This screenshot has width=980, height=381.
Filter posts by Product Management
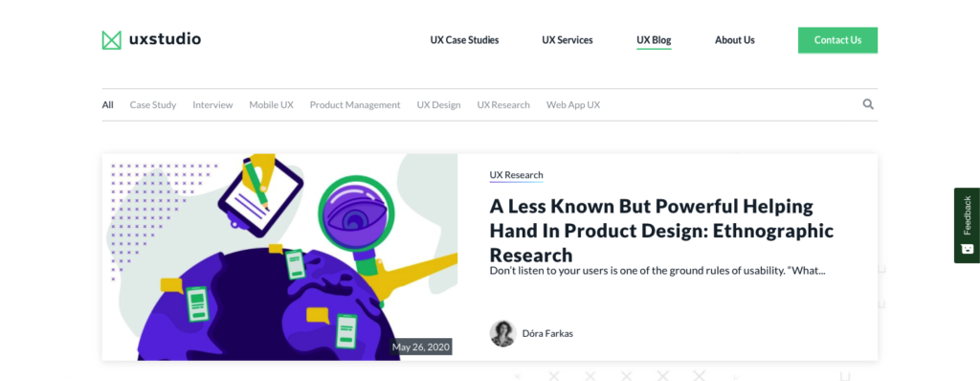tap(355, 105)
